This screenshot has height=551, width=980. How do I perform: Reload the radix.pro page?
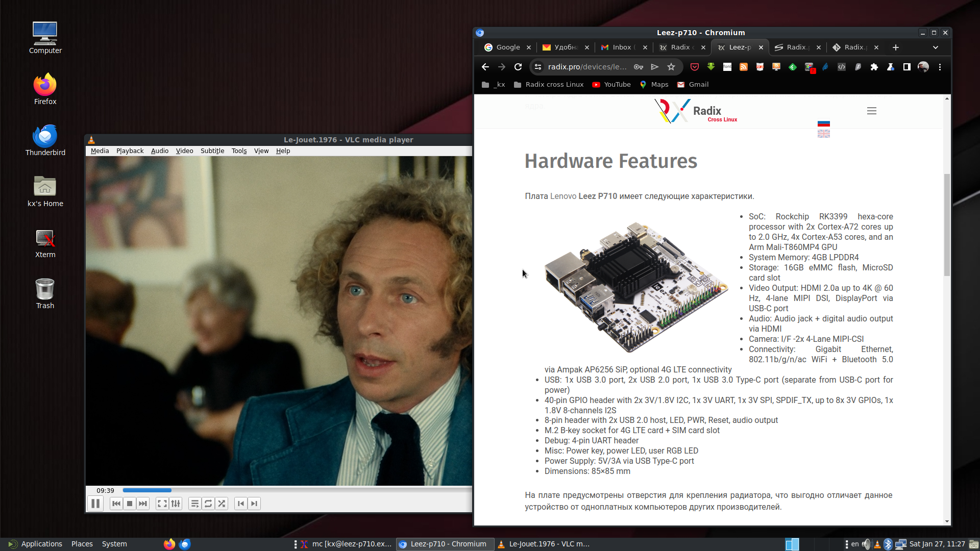pos(518,67)
